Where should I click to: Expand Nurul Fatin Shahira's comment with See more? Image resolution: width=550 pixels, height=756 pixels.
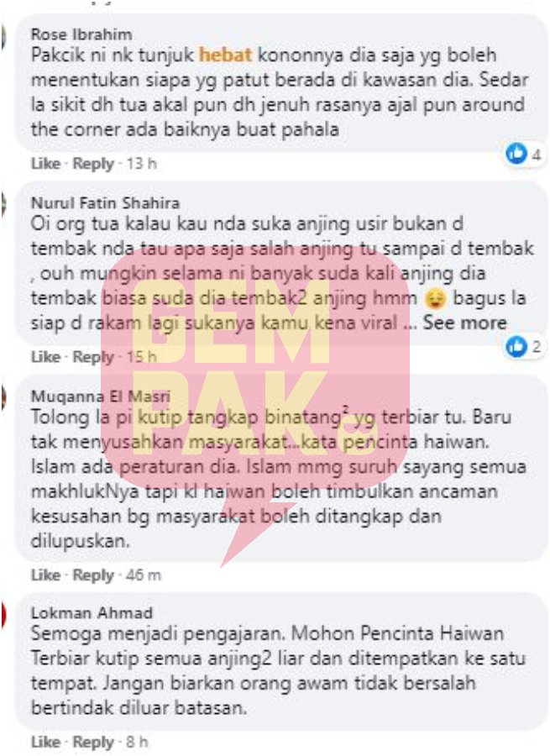[464, 323]
